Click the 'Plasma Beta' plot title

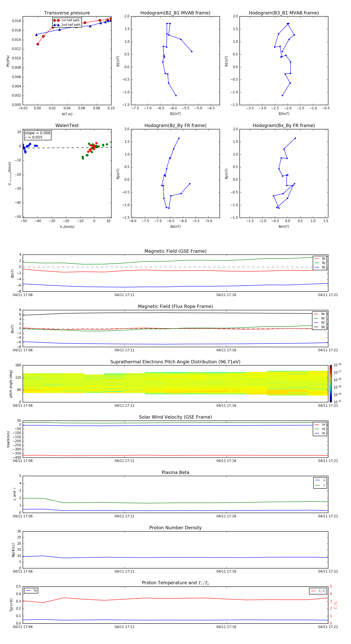coord(175,472)
